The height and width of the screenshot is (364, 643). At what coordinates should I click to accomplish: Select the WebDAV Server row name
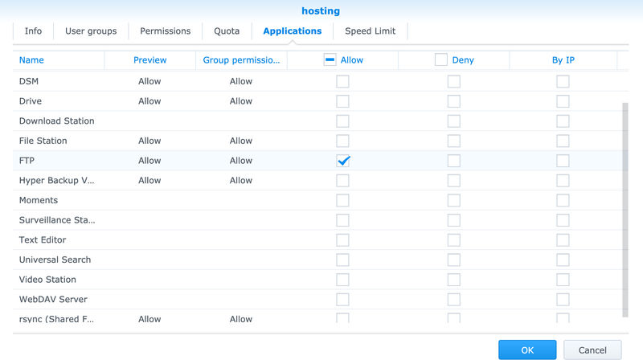(53, 300)
